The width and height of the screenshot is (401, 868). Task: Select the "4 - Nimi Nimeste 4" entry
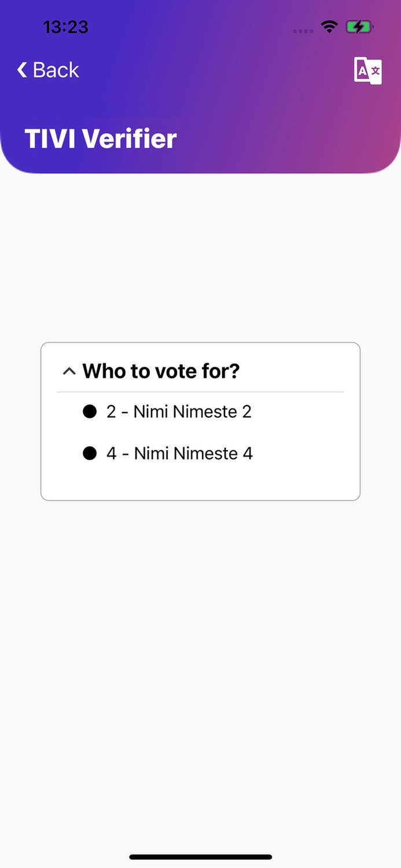[x=179, y=453]
